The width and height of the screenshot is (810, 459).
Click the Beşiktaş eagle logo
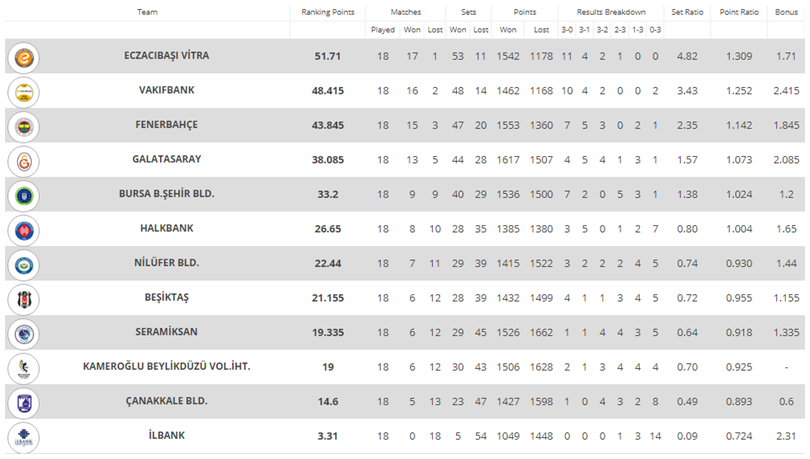coord(24,299)
